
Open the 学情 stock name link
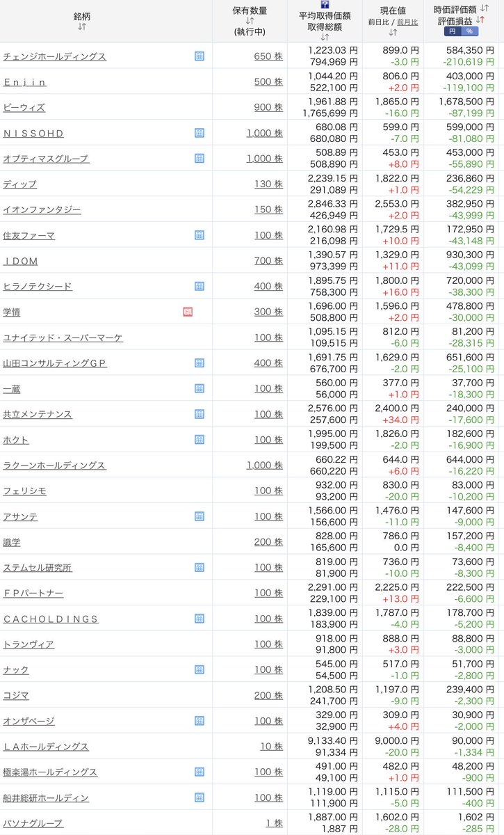point(12,312)
